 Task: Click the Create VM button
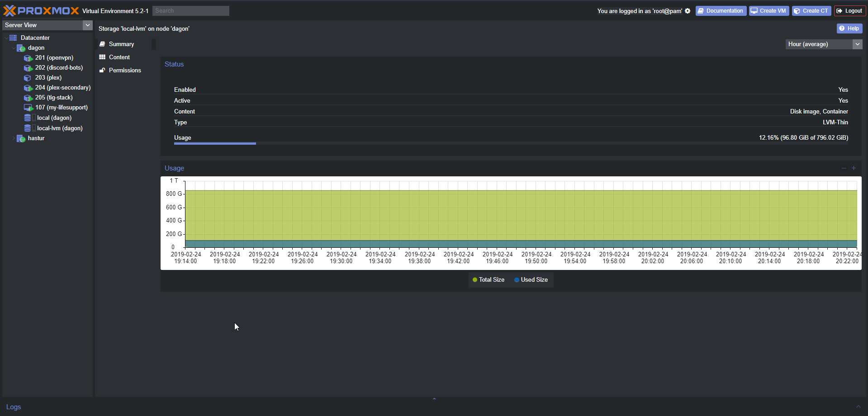[768, 11]
